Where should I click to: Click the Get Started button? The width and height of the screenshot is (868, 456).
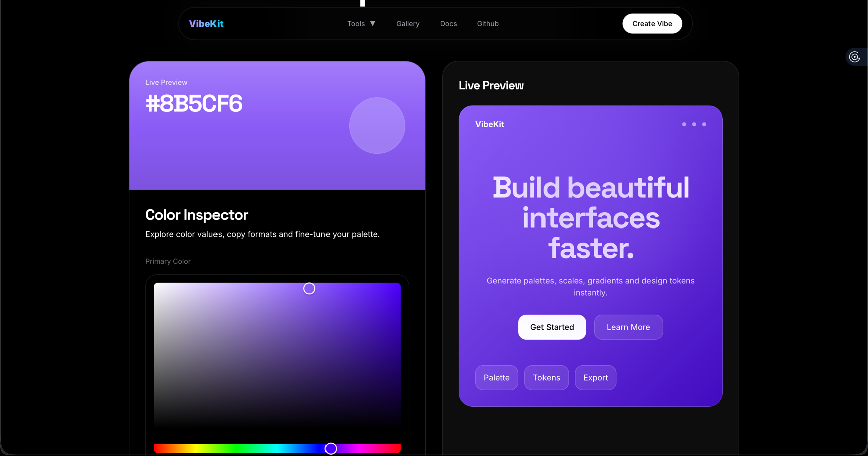(552, 327)
